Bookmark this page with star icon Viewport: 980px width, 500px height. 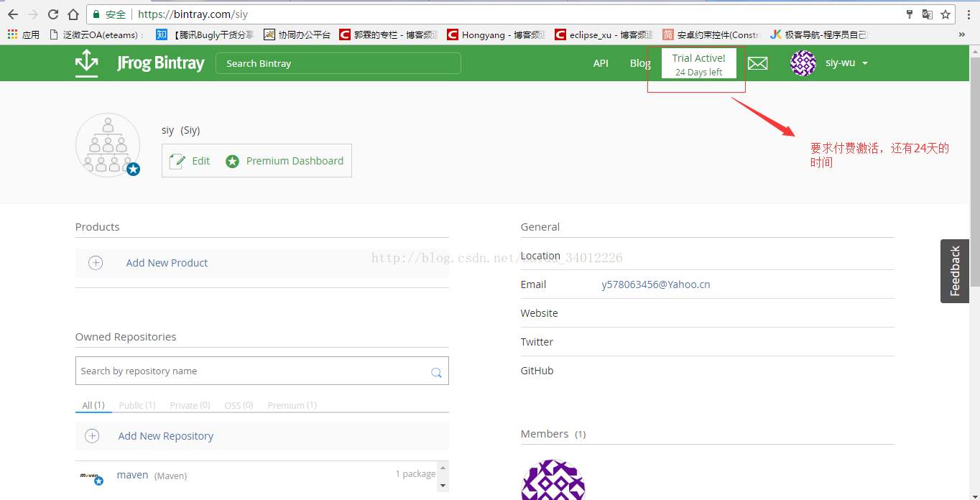(x=946, y=14)
